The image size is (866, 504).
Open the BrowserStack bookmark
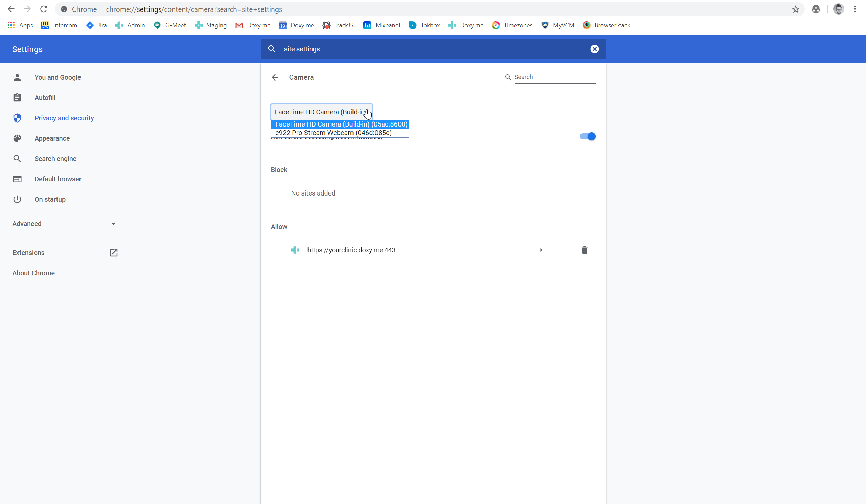coord(607,25)
